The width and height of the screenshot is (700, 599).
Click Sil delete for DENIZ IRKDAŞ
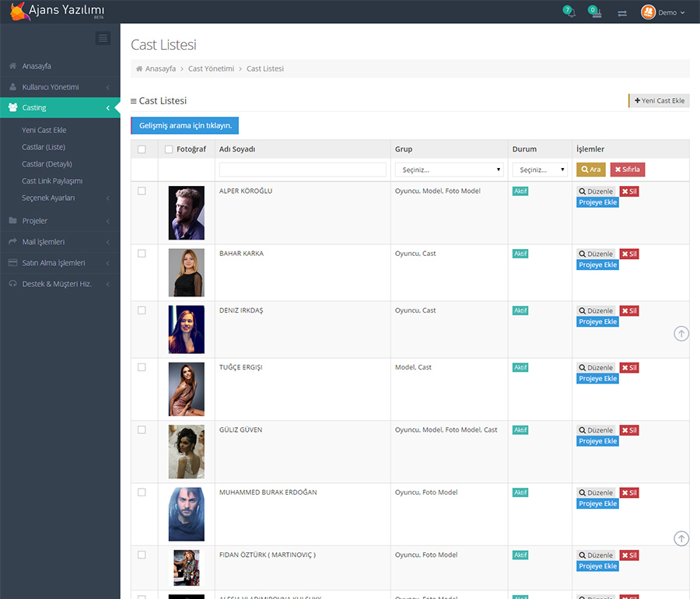(x=629, y=310)
